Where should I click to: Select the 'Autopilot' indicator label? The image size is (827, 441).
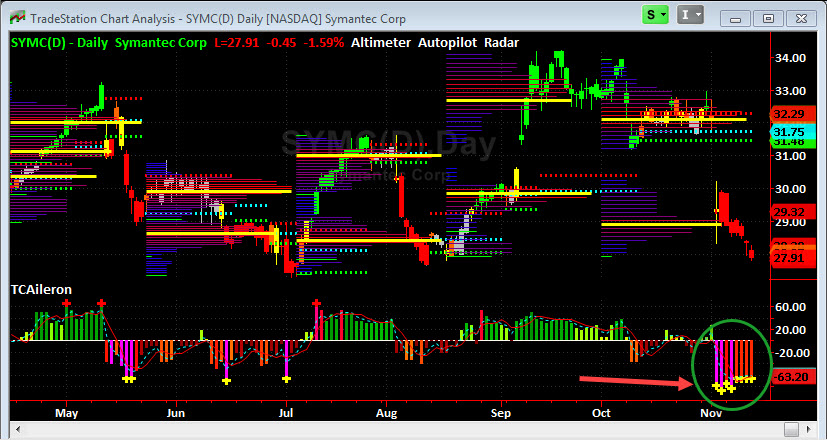click(447, 43)
